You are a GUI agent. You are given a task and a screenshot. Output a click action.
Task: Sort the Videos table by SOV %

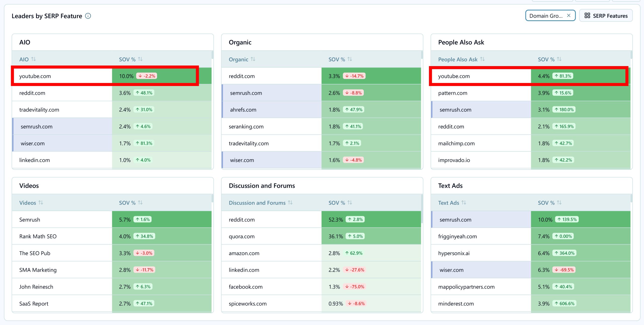coord(140,203)
